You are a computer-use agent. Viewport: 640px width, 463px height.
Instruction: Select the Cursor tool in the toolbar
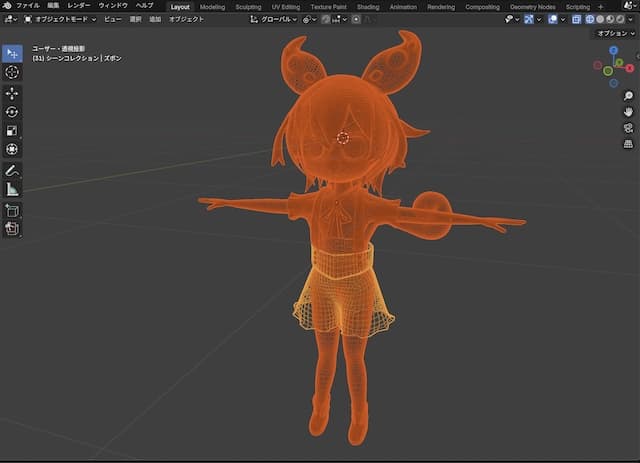click(12, 72)
